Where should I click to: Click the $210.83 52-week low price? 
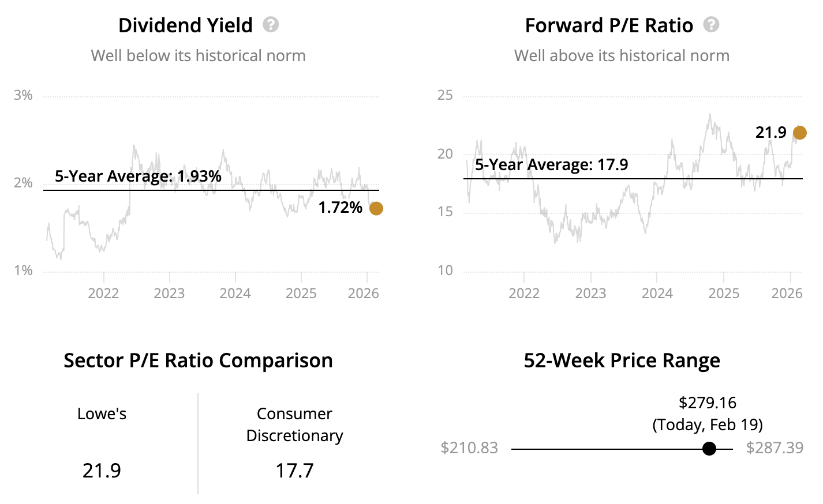[x=469, y=448]
